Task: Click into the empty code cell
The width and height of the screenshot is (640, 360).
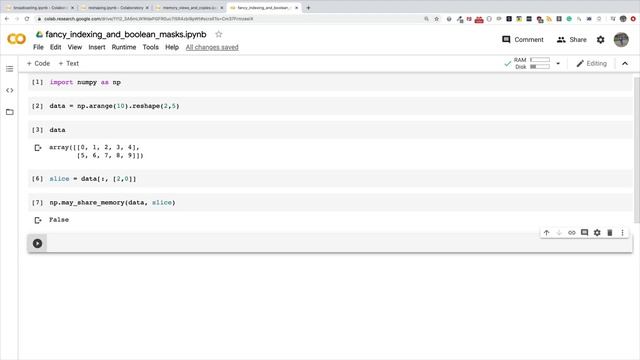Action: [x=339, y=243]
